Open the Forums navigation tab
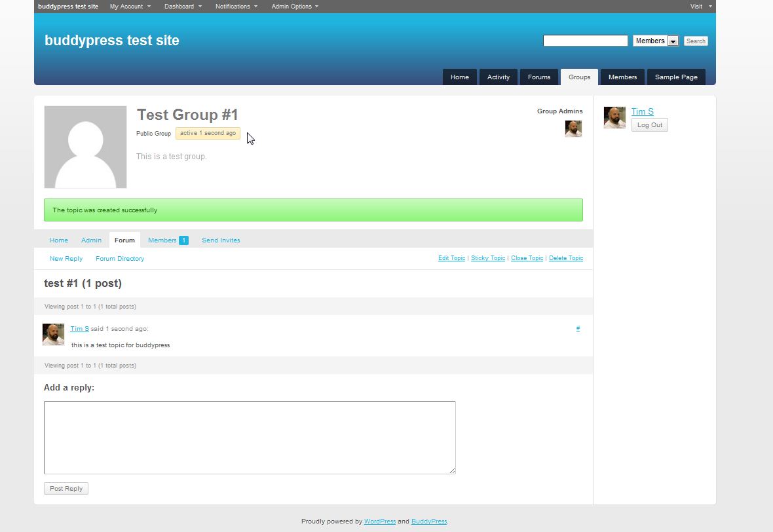 tap(539, 77)
